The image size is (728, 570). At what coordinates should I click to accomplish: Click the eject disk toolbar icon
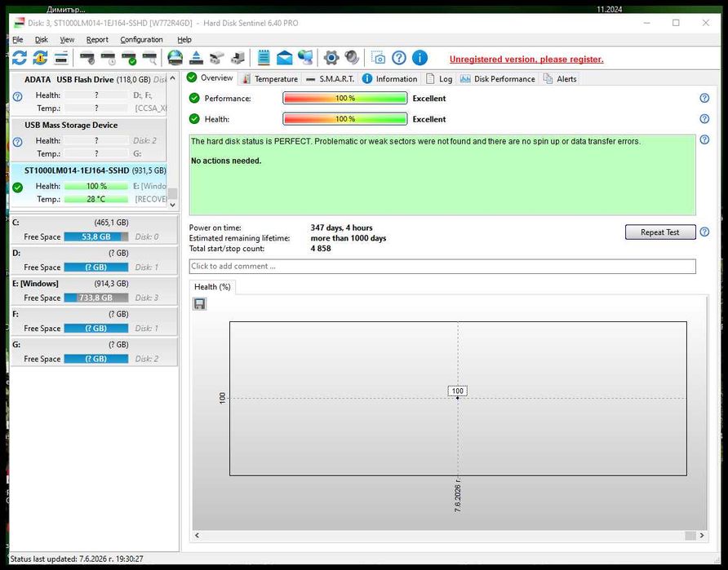tap(196, 58)
